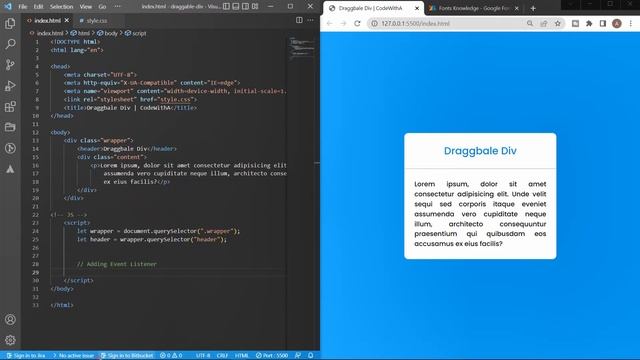Open Chrome three-dot menu
Viewport: 640px width, 360px height.
(x=631, y=24)
